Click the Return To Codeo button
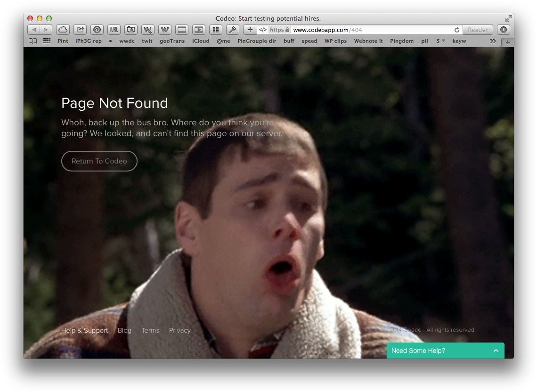This screenshot has height=392, width=537. pos(99,161)
